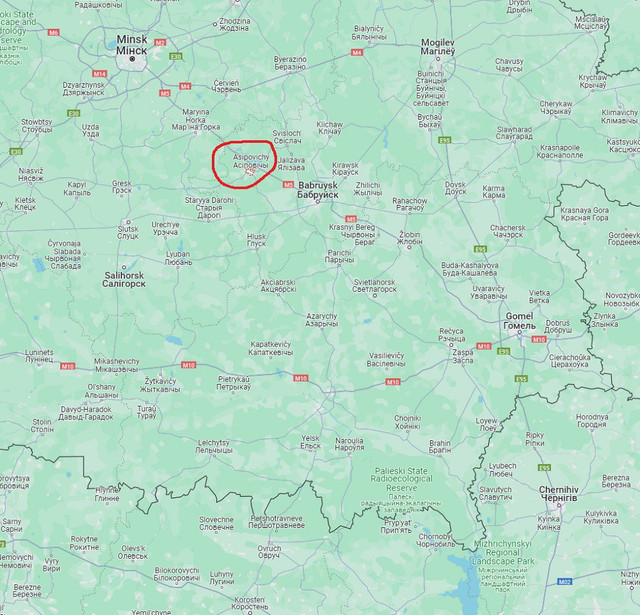
Task: Click the M14 road shield by Minsk
Action: click(100, 74)
